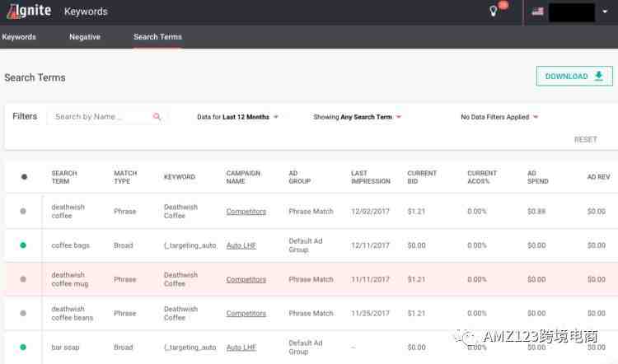Image resolution: width=618 pixels, height=364 pixels.
Task: Sort by Search Term column header
Action: tap(64, 177)
